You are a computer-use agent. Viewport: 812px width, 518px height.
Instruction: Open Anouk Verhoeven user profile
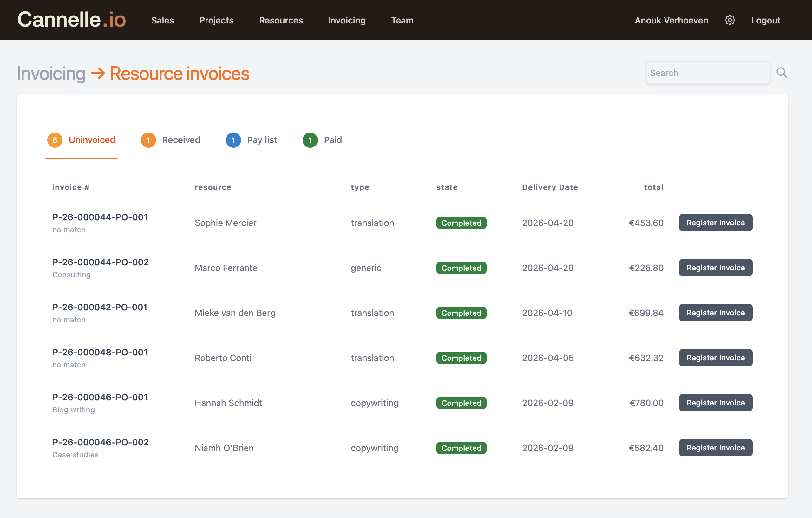(671, 20)
